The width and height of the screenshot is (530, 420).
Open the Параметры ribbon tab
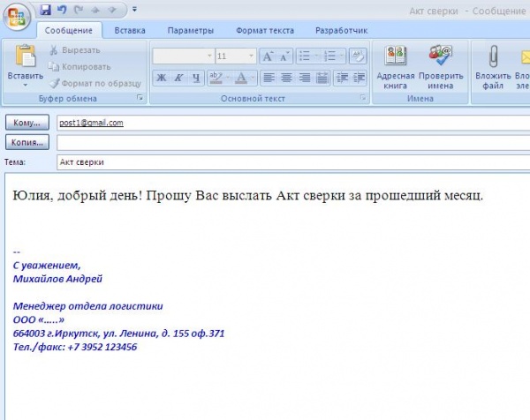click(191, 30)
